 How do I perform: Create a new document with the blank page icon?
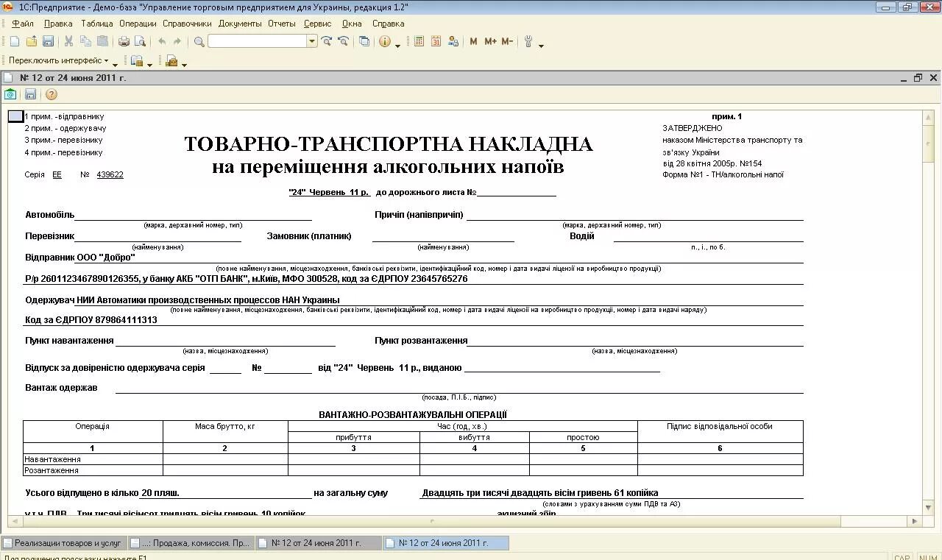point(15,42)
